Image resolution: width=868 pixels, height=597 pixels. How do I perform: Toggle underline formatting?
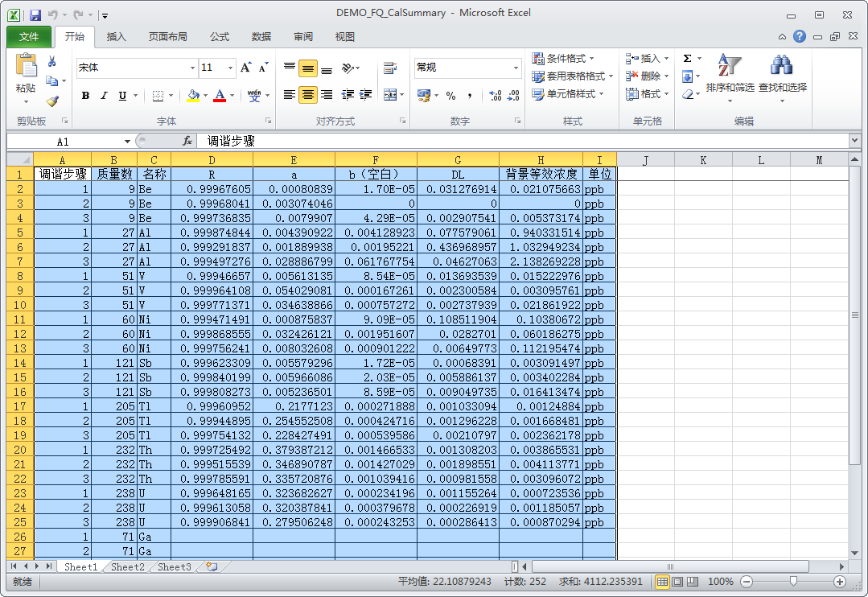(x=122, y=96)
